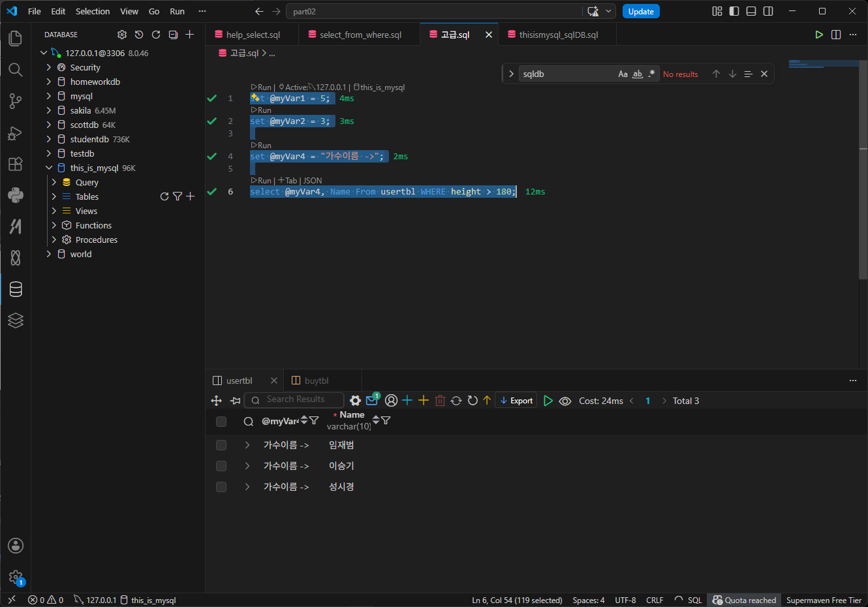The width and height of the screenshot is (868, 607).
Task: Click the Export button
Action: 516,401
